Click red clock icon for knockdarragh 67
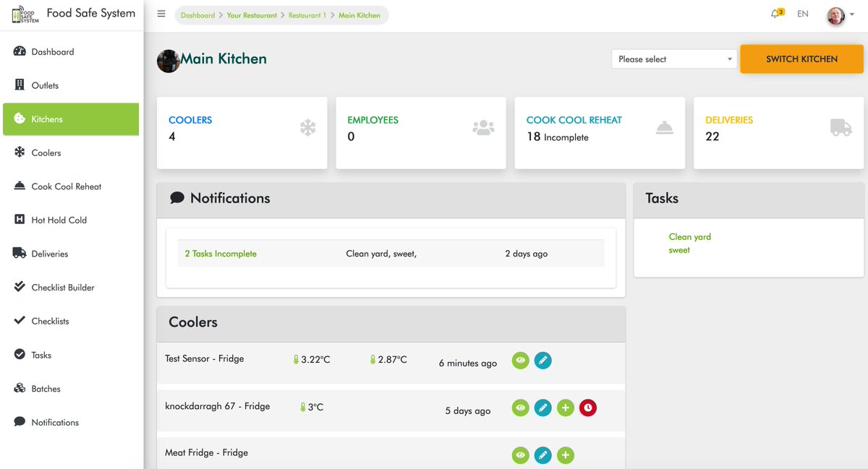Image resolution: width=868 pixels, height=469 pixels. click(588, 408)
